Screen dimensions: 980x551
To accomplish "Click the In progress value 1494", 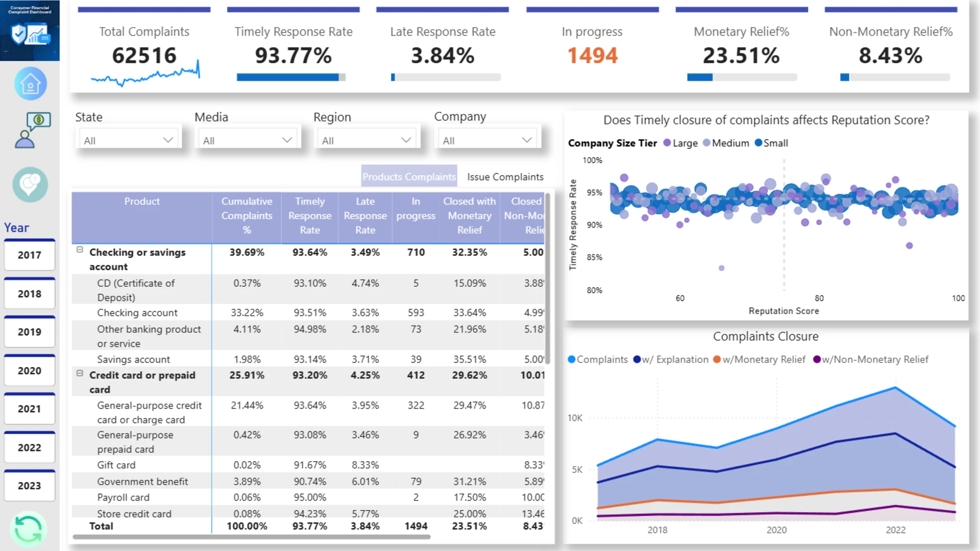I will pos(593,56).
